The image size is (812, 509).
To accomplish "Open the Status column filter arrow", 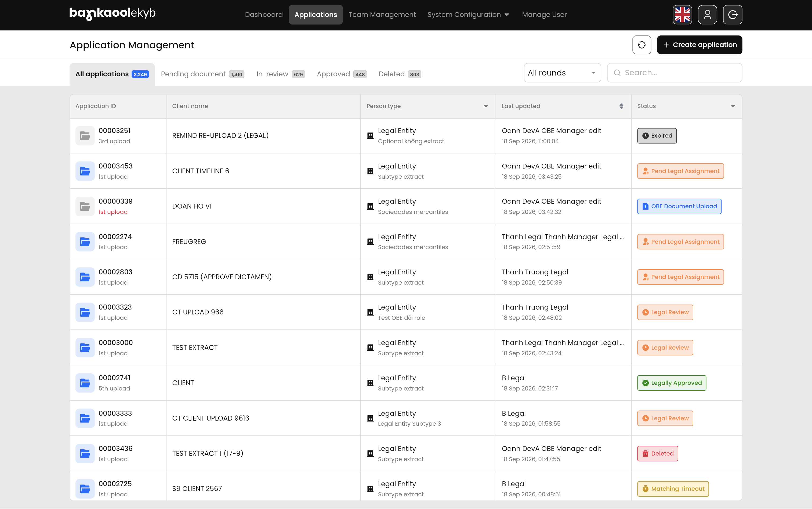I will click(733, 106).
